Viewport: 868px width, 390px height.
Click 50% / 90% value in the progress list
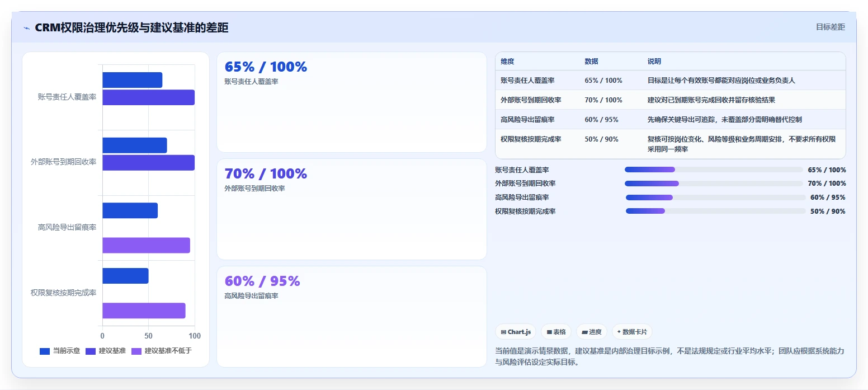[828, 212]
